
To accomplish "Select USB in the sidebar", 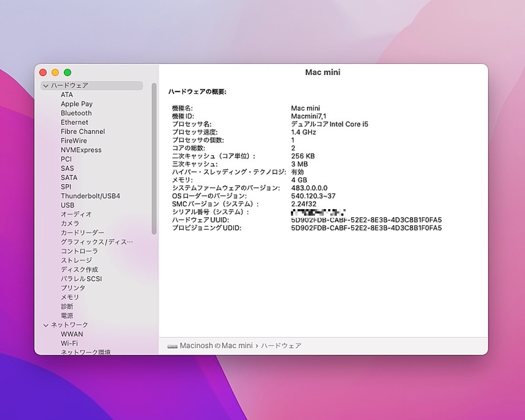I will [x=67, y=205].
